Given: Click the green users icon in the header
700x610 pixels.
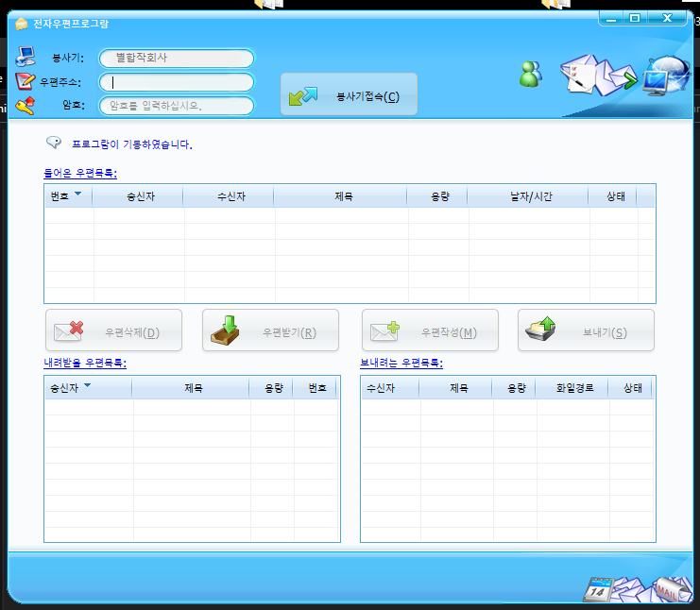Looking at the screenshot, I should point(530,74).
